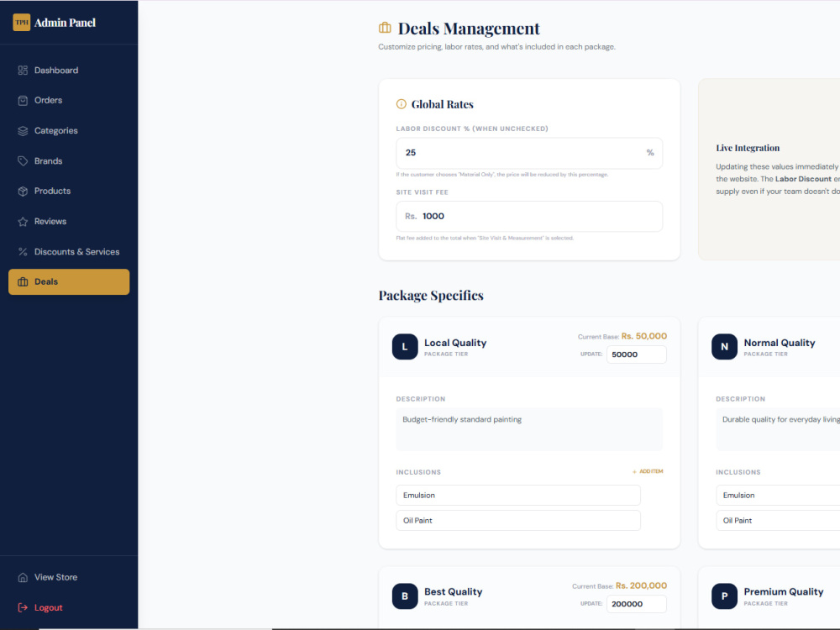Edit Normal Quality Oil Paint inclusion field
This screenshot has height=630, width=840.
[778, 520]
